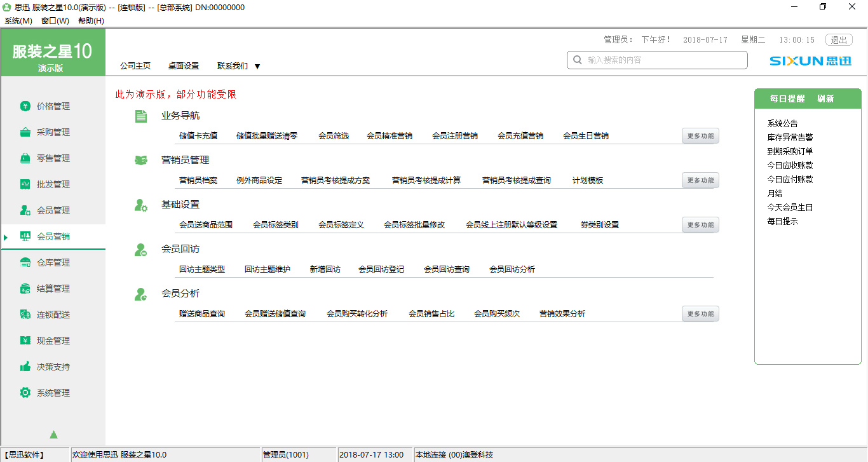
Task: Click 更多功能 in 基础设置 row
Action: click(x=701, y=225)
